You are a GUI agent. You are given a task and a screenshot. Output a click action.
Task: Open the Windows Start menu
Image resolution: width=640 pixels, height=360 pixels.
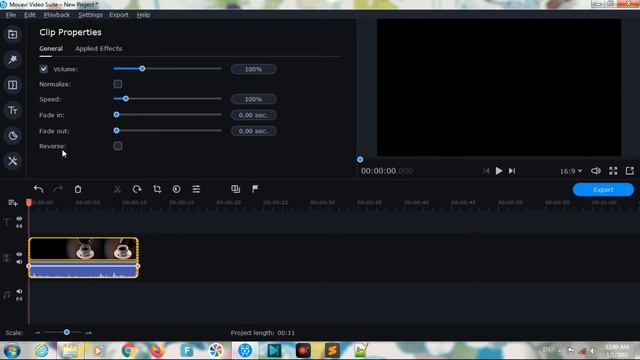(12, 351)
